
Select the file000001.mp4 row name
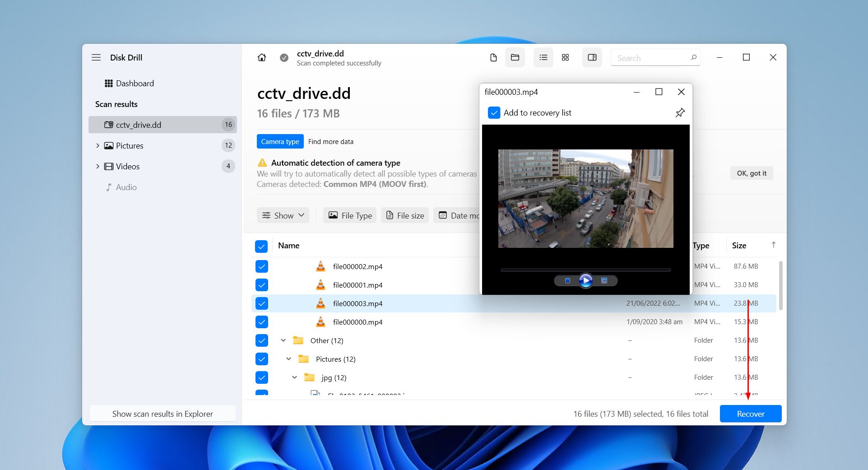[357, 285]
